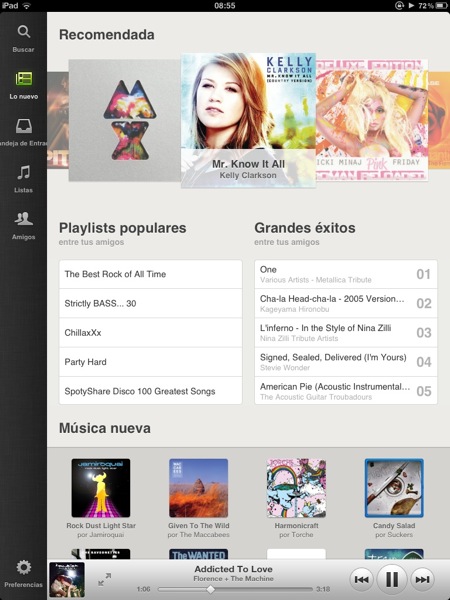Play track 03 L'inferno
This screenshot has height=600, width=450.
click(346, 333)
